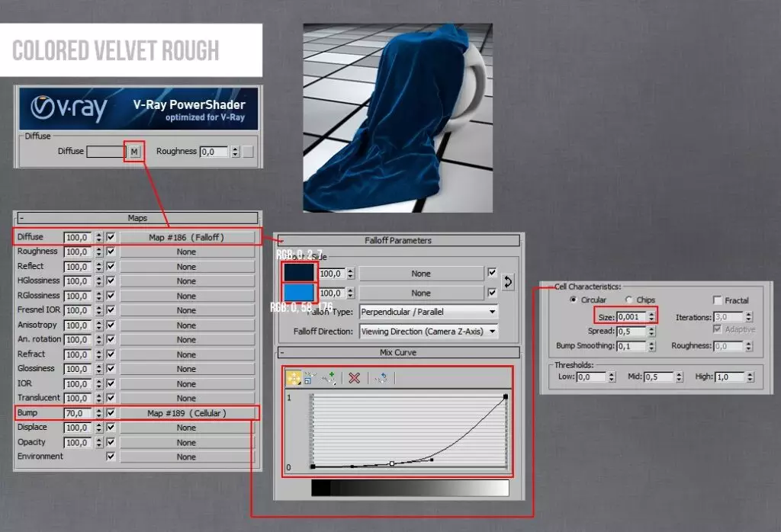Activate the Add Point tool for Mix Curve
This screenshot has width=781, height=532.
coord(327,379)
